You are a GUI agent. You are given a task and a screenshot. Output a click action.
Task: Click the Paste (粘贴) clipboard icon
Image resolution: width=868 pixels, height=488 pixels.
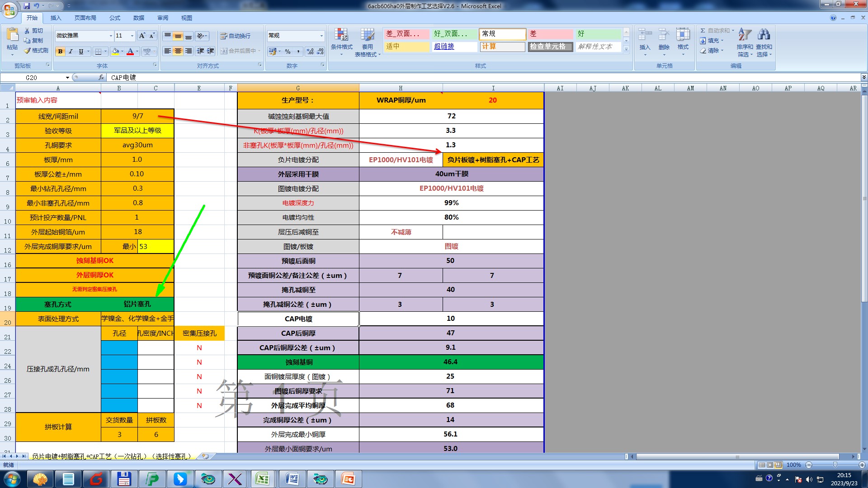pyautogui.click(x=12, y=35)
